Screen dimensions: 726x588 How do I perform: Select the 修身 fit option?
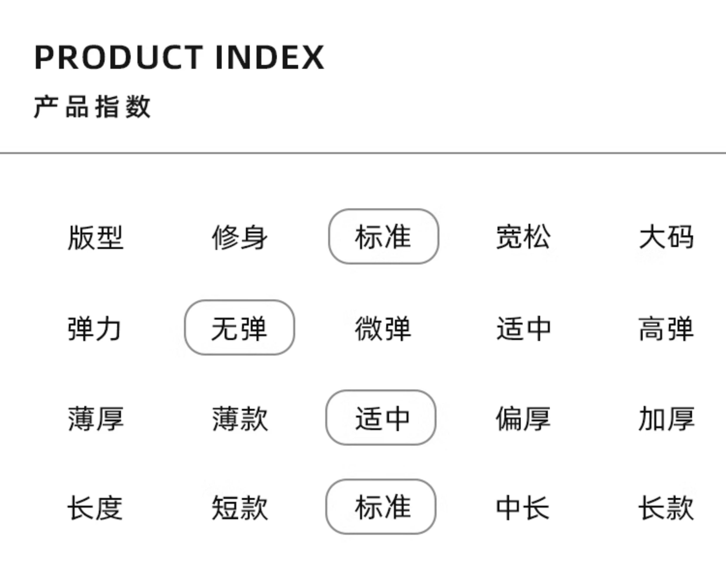(x=240, y=237)
